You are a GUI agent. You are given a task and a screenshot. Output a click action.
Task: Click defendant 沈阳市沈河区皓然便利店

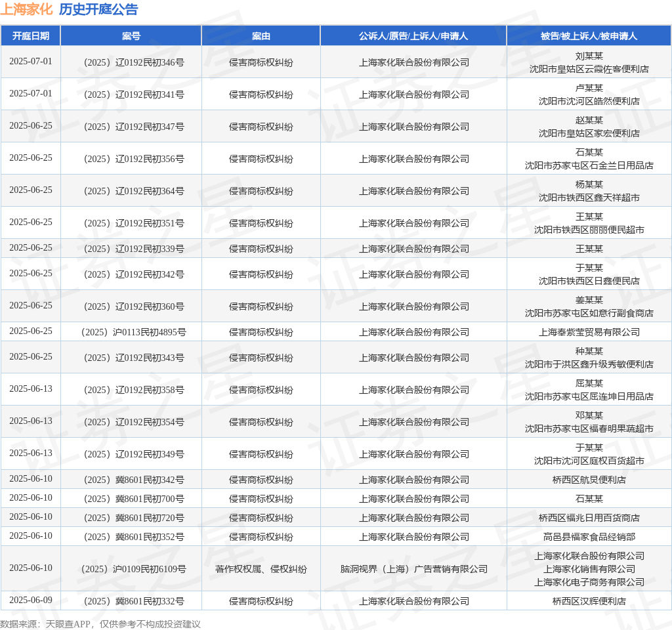[x=589, y=101]
